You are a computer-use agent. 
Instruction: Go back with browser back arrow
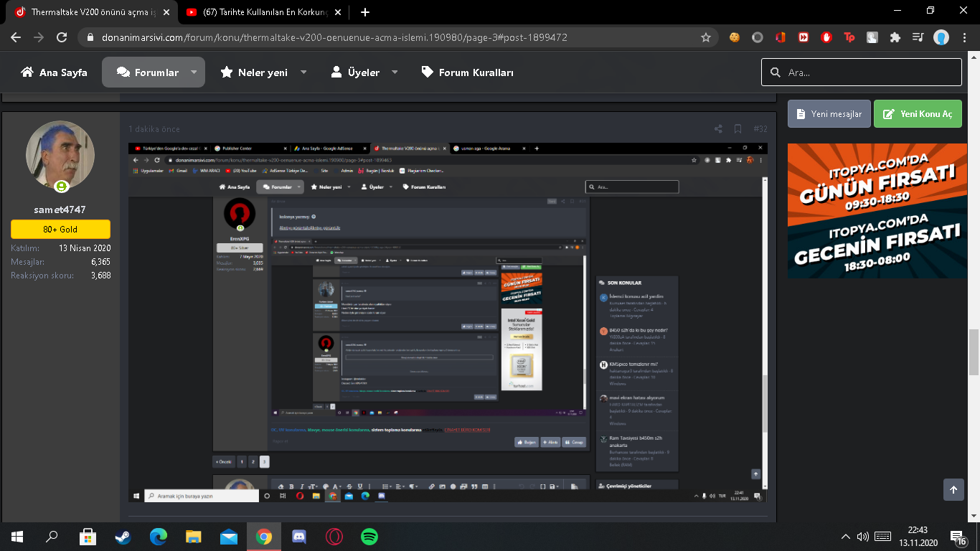[16, 37]
